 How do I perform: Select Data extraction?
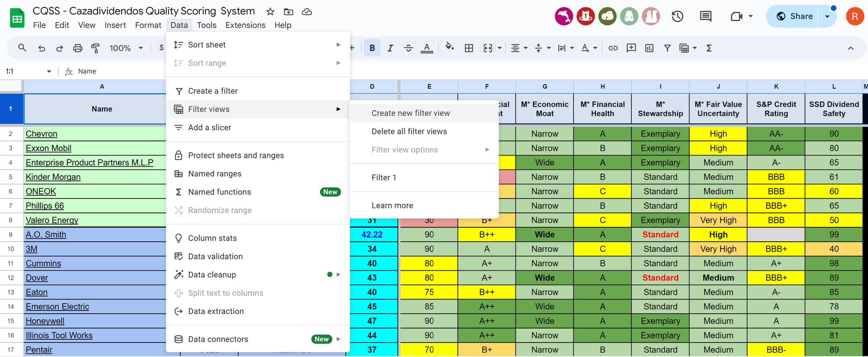click(258, 311)
